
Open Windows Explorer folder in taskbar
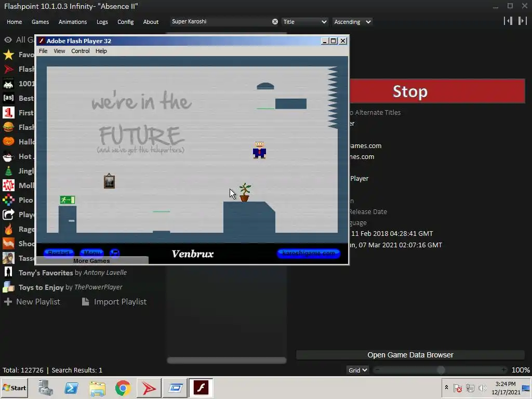[97, 388]
